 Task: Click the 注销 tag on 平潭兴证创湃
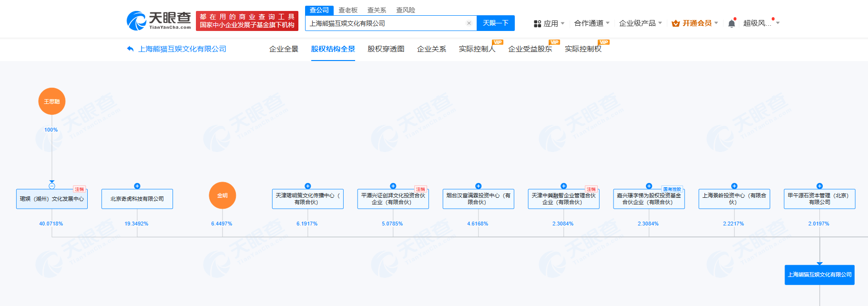click(x=420, y=189)
